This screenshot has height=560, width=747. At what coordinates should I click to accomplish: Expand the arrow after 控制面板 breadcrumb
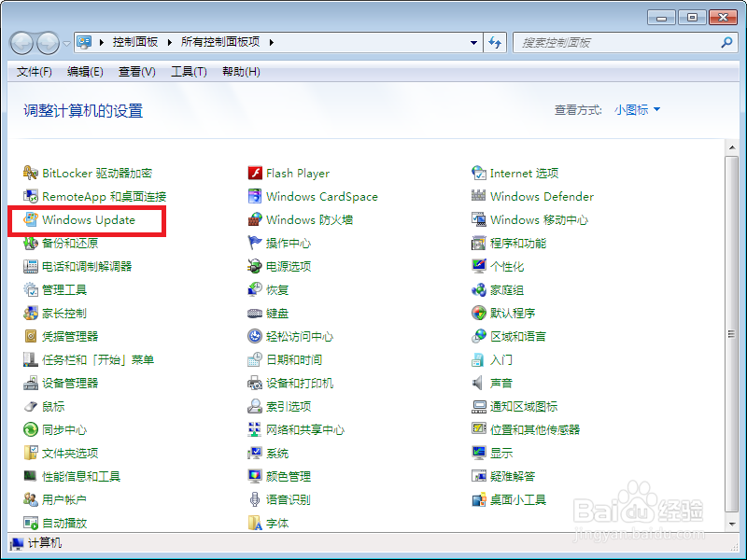pos(170,42)
